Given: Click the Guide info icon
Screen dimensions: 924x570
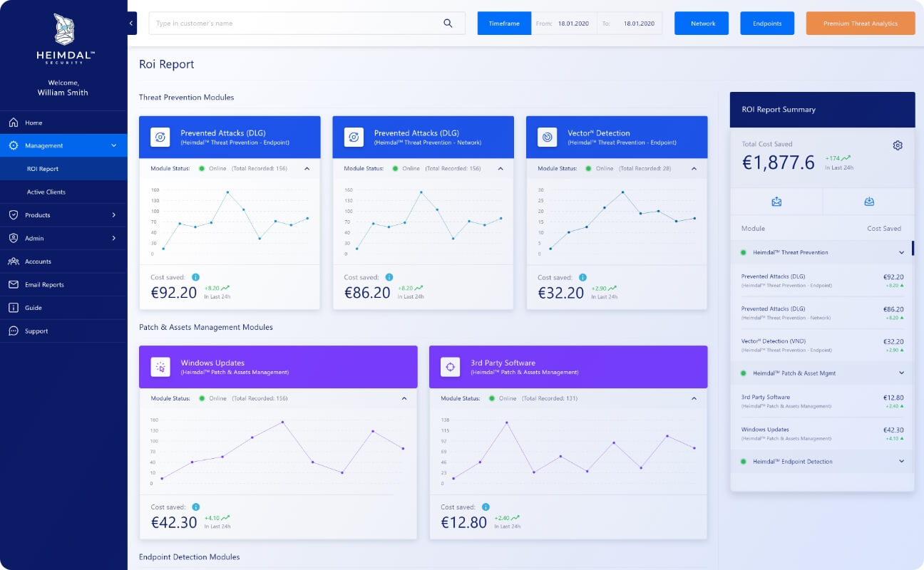Looking at the screenshot, I should click(x=14, y=308).
